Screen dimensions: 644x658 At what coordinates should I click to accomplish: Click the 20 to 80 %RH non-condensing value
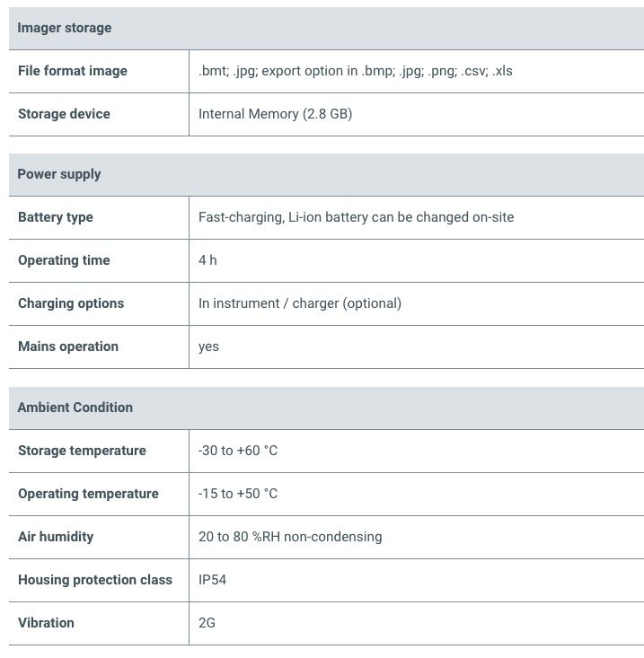[x=290, y=537]
